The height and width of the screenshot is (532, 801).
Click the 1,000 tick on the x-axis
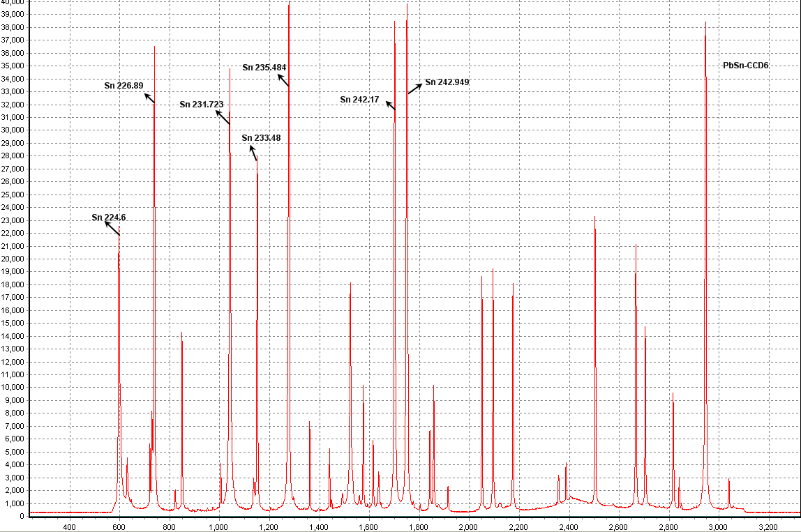point(218,526)
